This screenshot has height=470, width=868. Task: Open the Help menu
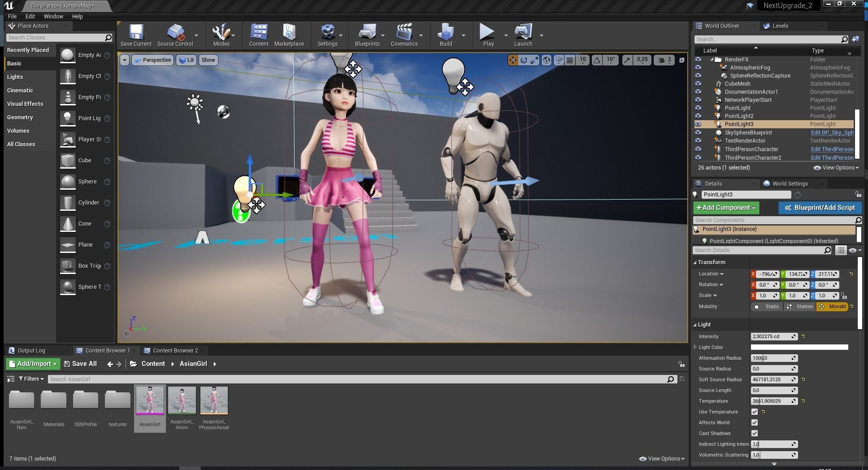[77, 16]
